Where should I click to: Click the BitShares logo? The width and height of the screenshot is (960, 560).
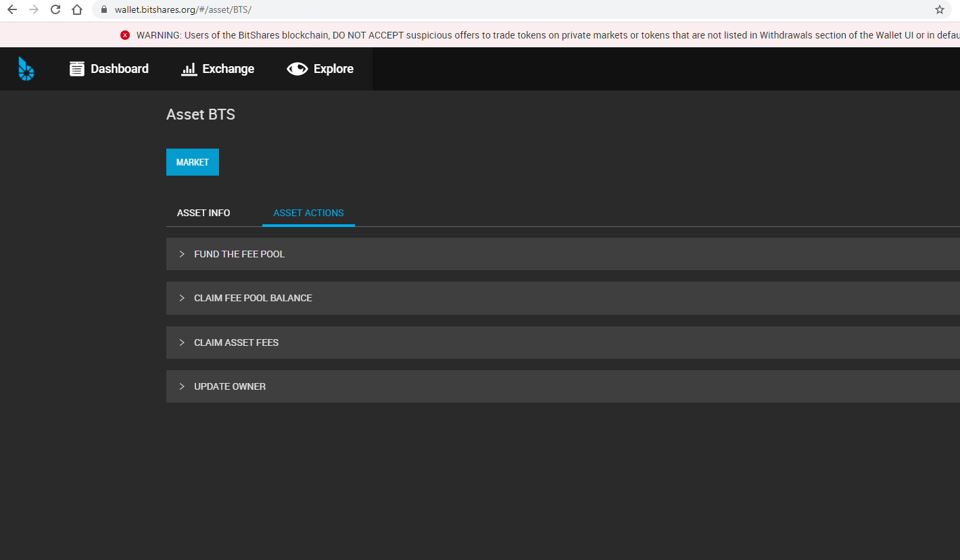26,69
